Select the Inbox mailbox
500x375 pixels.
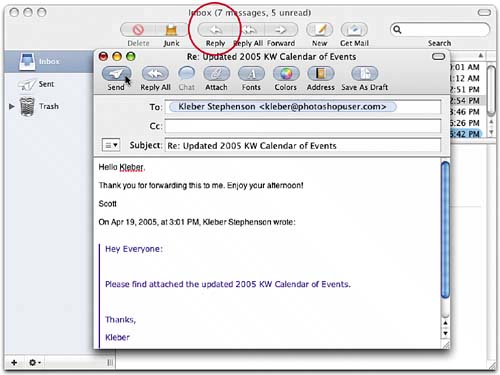pos(49,62)
